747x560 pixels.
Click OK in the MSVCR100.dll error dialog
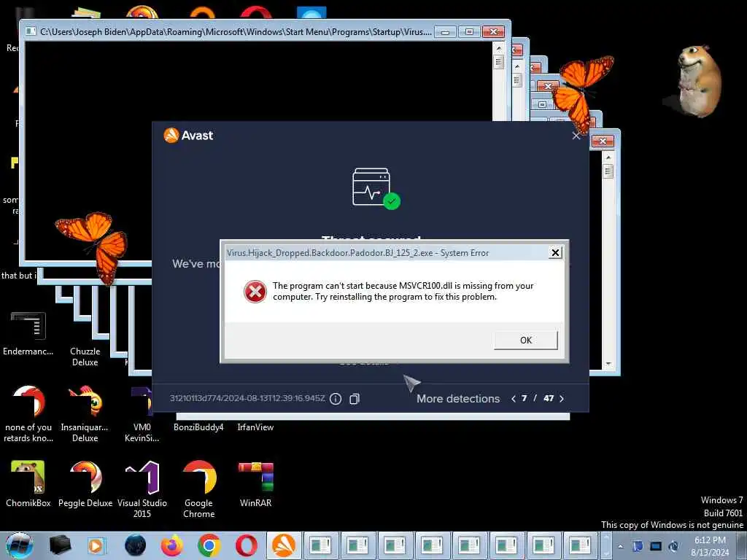tap(525, 340)
